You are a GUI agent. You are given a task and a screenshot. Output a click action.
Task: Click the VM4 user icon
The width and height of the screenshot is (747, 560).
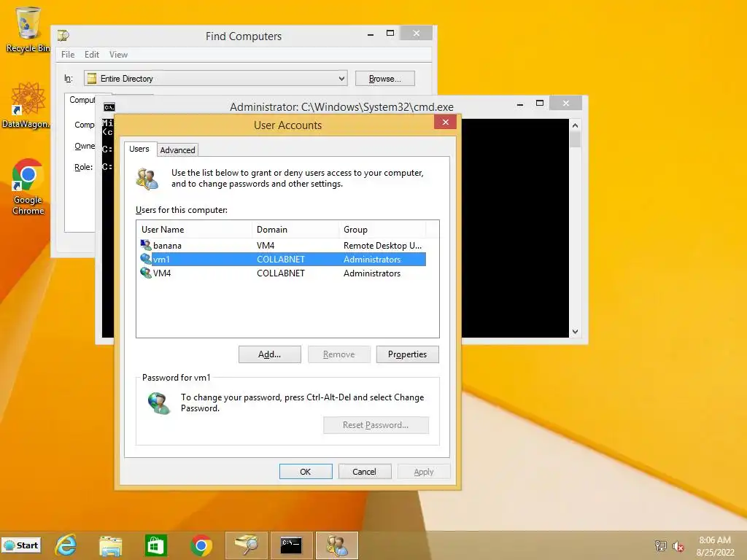click(146, 273)
